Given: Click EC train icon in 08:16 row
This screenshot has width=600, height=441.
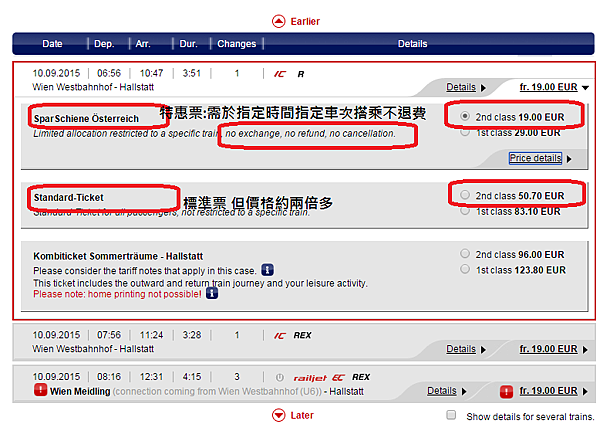Looking at the screenshot, I should click(x=338, y=377).
